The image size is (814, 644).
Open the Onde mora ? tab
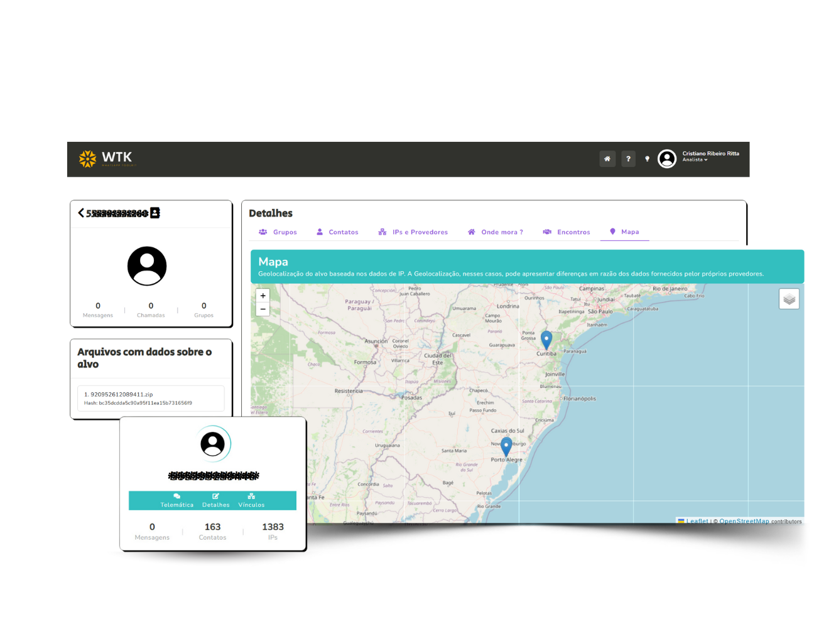[x=495, y=232]
